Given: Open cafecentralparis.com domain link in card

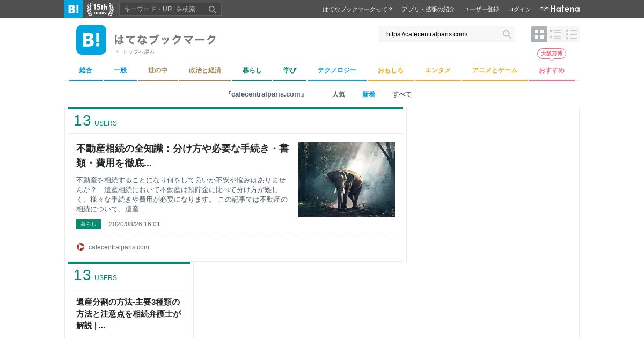Looking at the screenshot, I should click(119, 247).
